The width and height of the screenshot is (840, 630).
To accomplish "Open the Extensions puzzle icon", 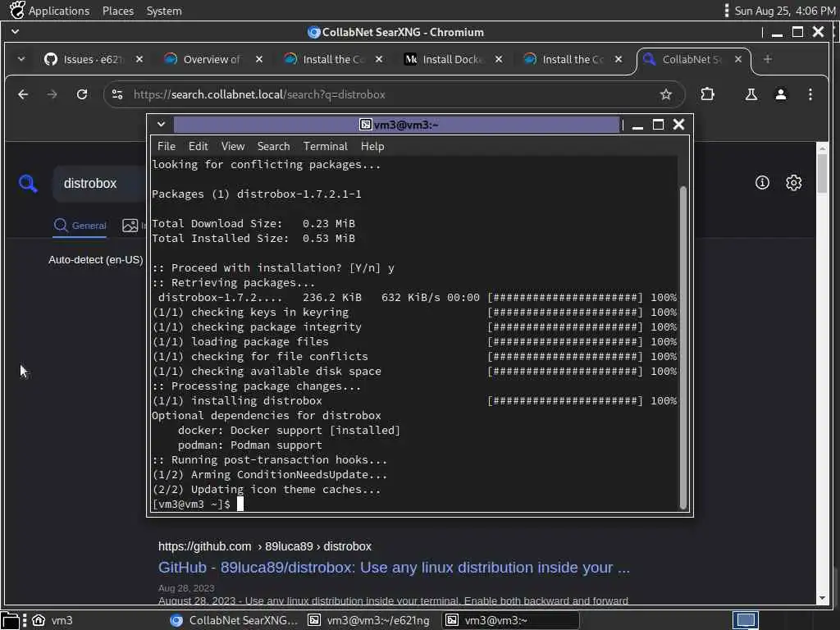I will pos(707,94).
